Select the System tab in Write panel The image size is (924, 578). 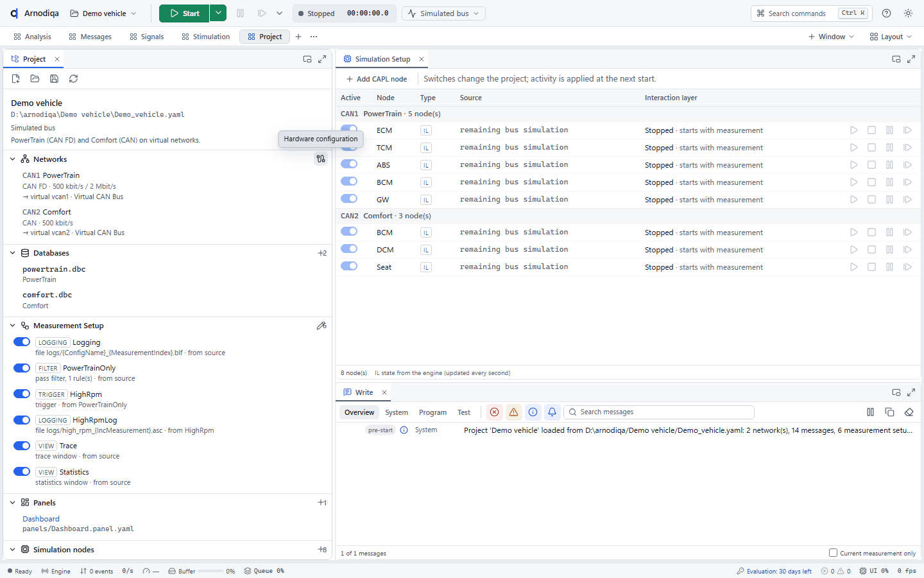point(397,412)
